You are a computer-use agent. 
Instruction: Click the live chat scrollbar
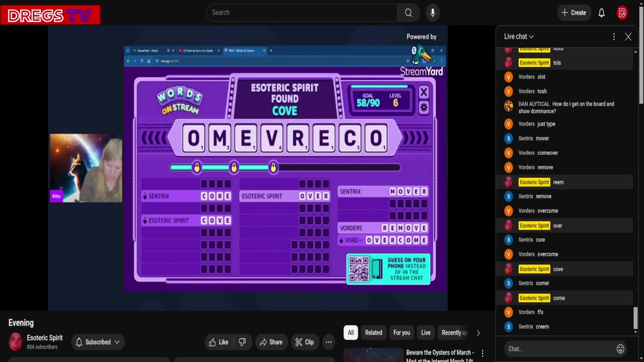coord(635,318)
